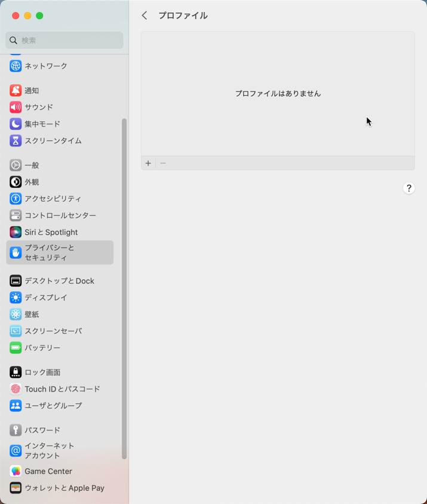Select the プライバシーとセキュリティ hand icon

pos(16,253)
